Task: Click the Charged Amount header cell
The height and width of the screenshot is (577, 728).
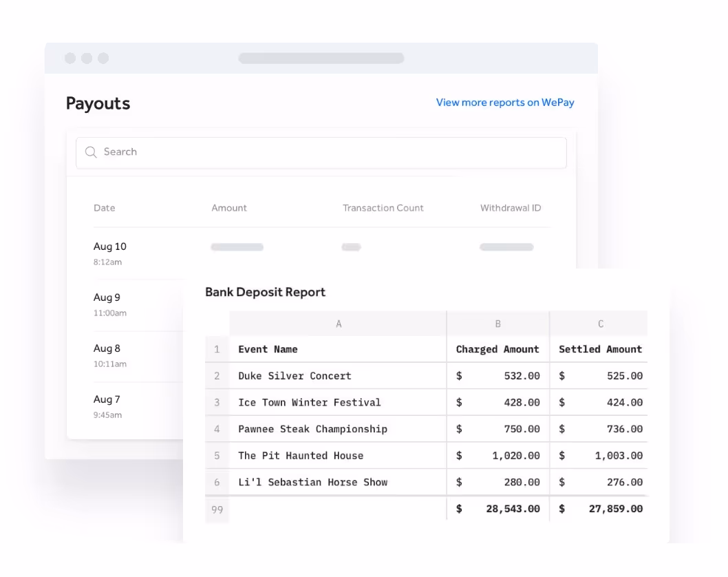Action: [497, 349]
